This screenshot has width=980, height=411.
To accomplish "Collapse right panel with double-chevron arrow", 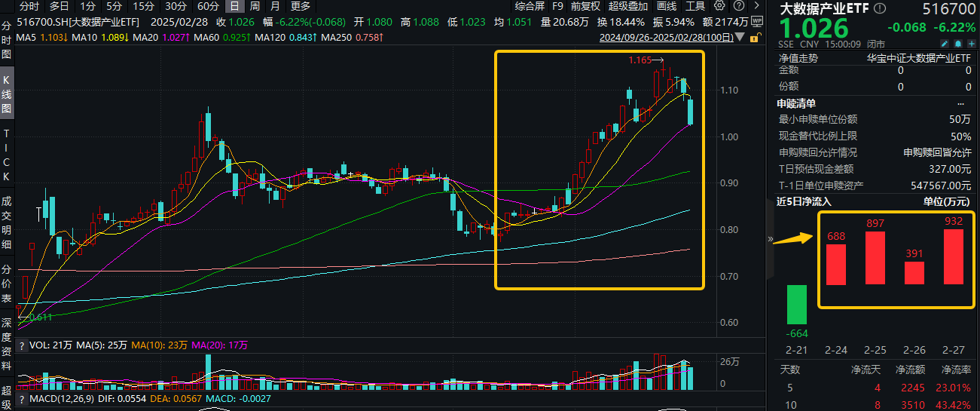I will (x=770, y=239).
